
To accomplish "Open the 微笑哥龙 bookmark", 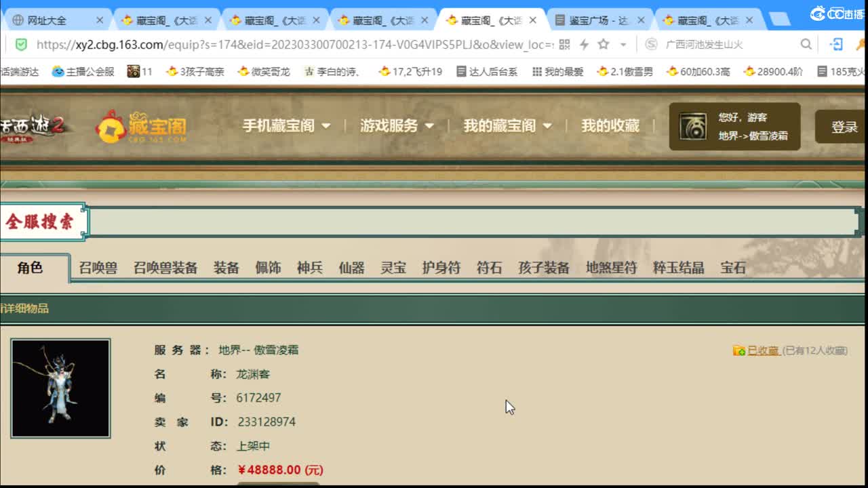I will [x=264, y=71].
